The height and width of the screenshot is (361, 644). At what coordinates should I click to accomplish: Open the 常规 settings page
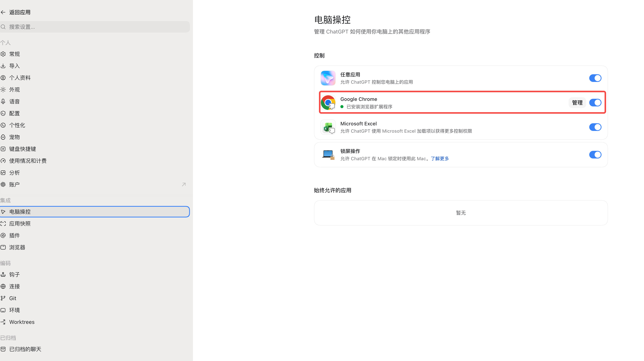point(95,54)
